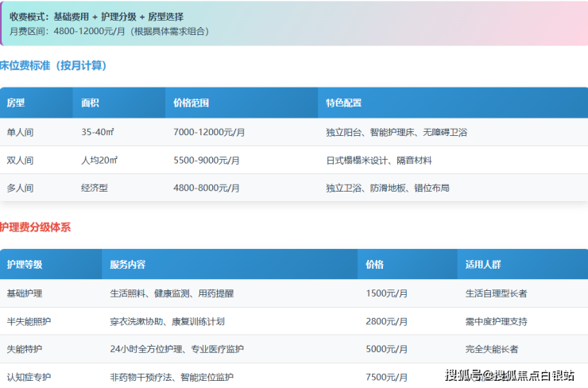
Task: Click the 双人间 room type cell
Action: (x=20, y=160)
